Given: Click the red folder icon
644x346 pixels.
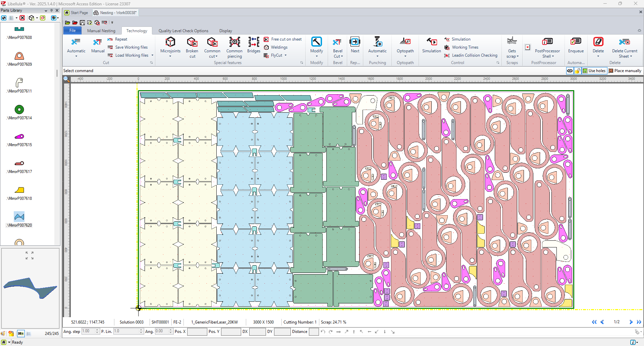Looking at the screenshot, I should 75,22.
